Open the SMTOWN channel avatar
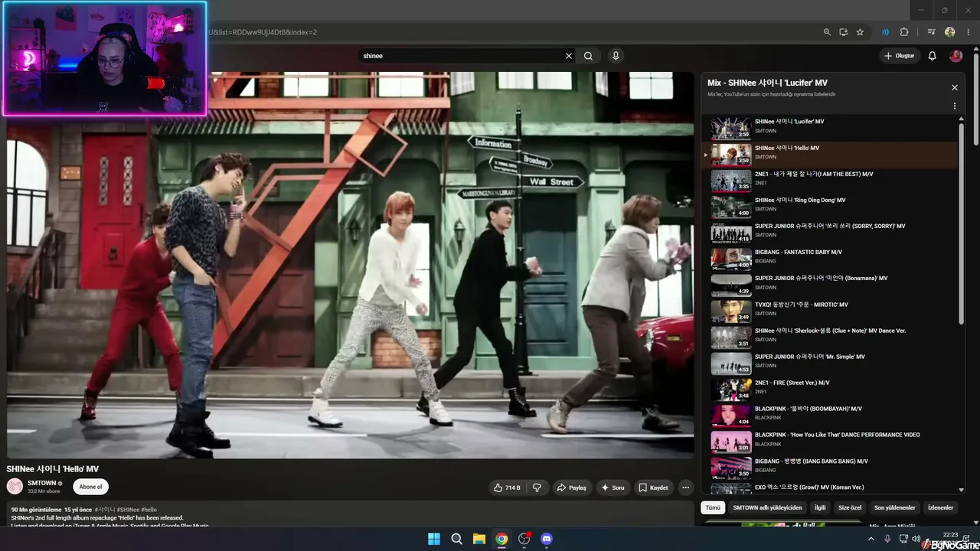This screenshot has height=551, width=980. pyautogui.click(x=15, y=487)
